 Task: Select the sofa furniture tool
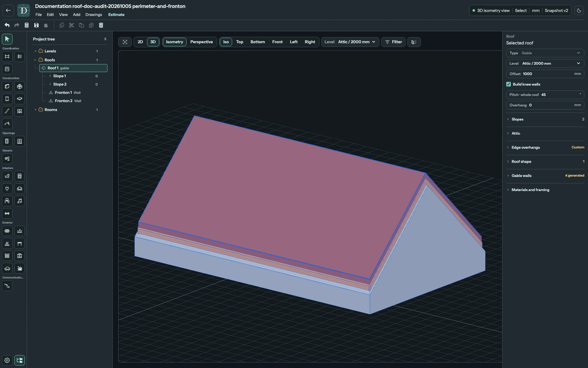20,189
